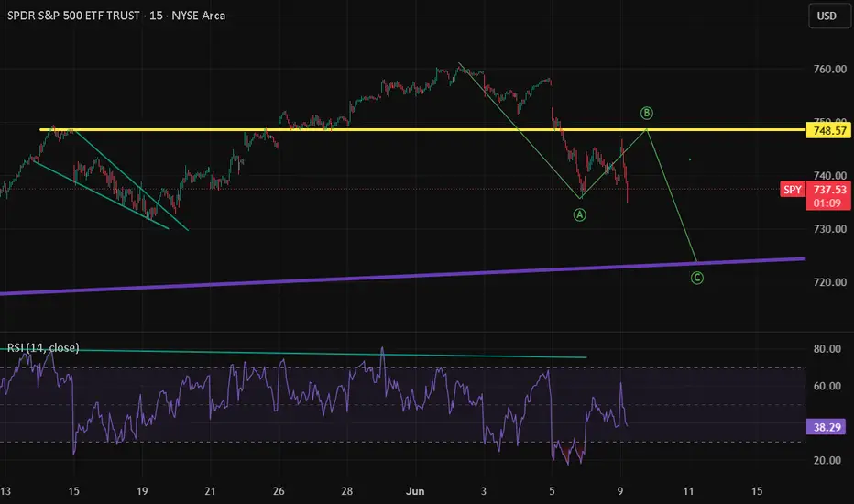The image size is (854, 504).
Task: Select the circled C wave marker
Action: (x=697, y=279)
